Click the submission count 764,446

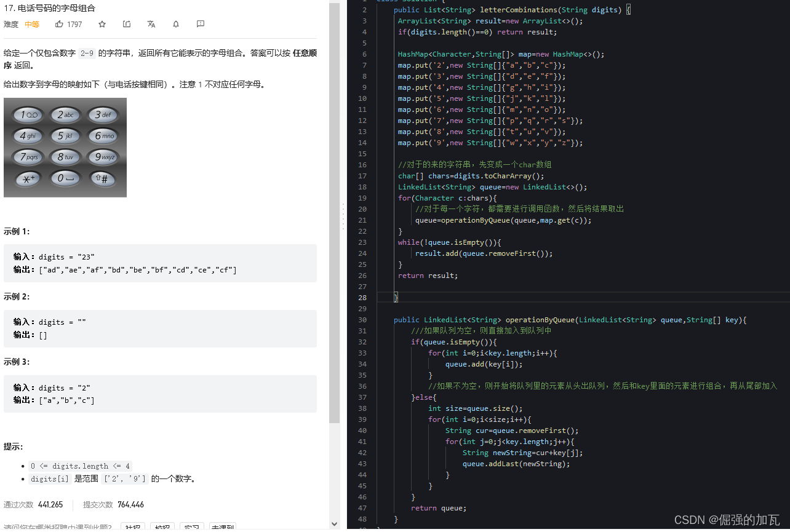130,505
